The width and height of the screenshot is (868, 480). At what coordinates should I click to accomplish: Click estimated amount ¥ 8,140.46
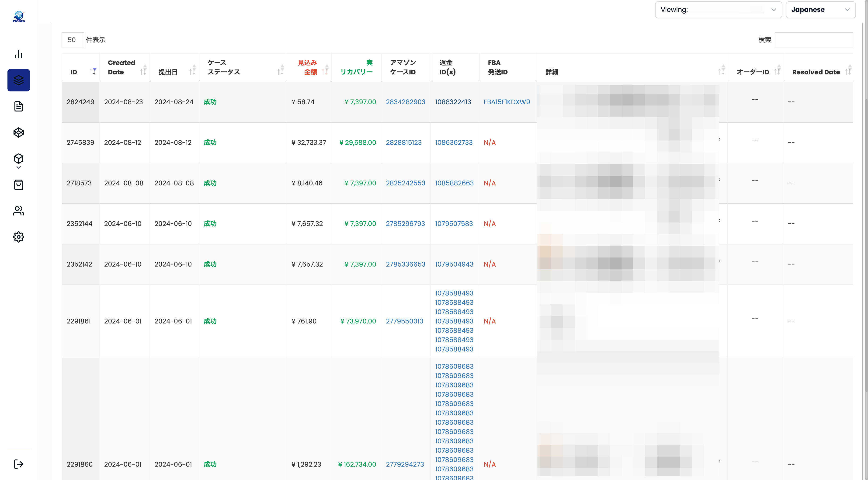pyautogui.click(x=307, y=183)
